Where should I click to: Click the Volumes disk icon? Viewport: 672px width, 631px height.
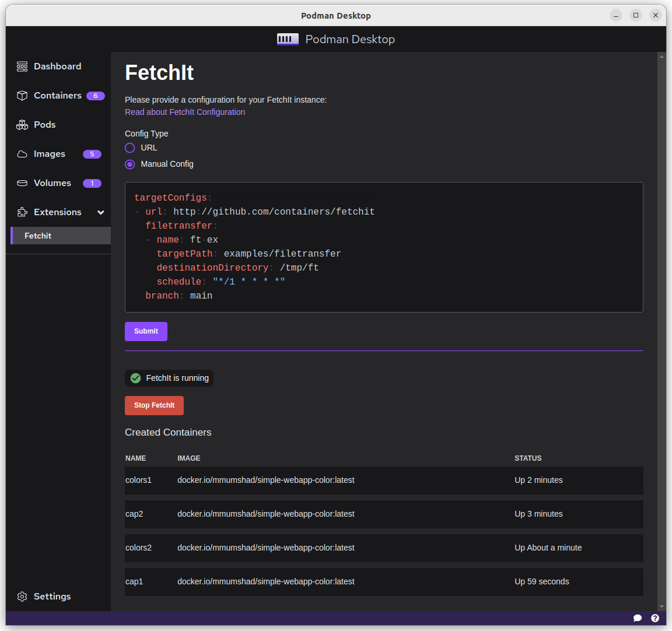point(22,183)
